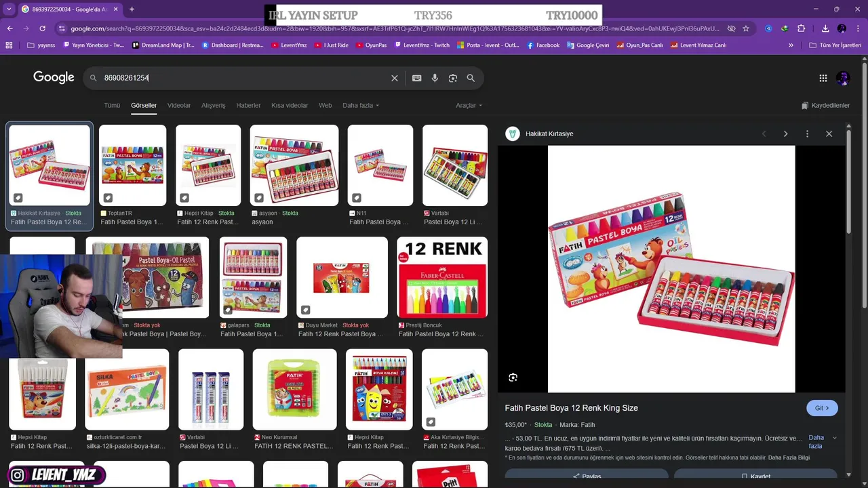
Task: Open the Duyu Market thumbnail
Action: (342, 277)
